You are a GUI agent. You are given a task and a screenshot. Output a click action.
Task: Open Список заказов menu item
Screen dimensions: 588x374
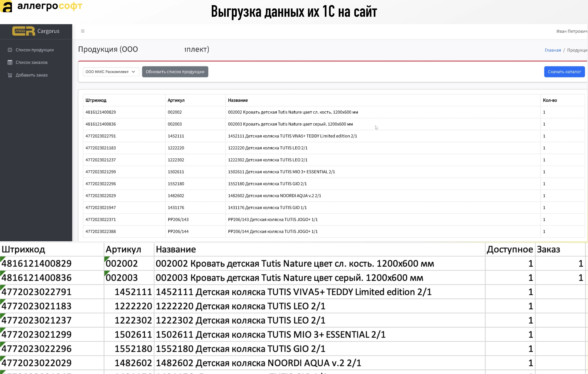coord(31,62)
